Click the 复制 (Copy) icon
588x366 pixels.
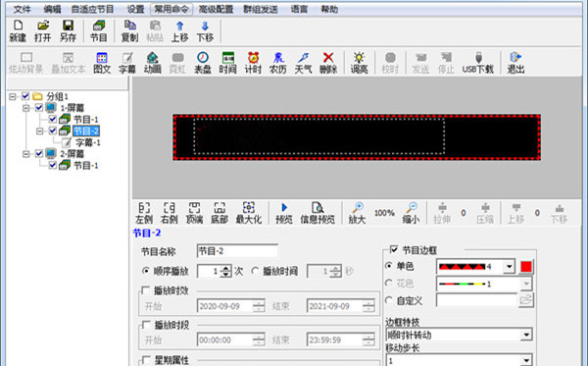pyautogui.click(x=129, y=30)
